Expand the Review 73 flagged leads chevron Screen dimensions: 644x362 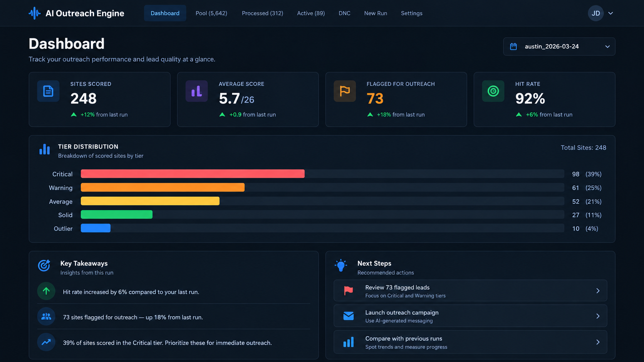click(598, 291)
